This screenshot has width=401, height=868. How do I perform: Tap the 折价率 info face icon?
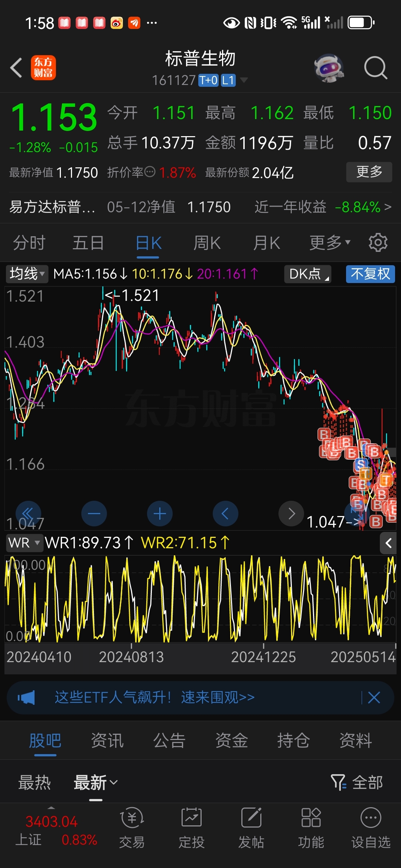point(150,172)
